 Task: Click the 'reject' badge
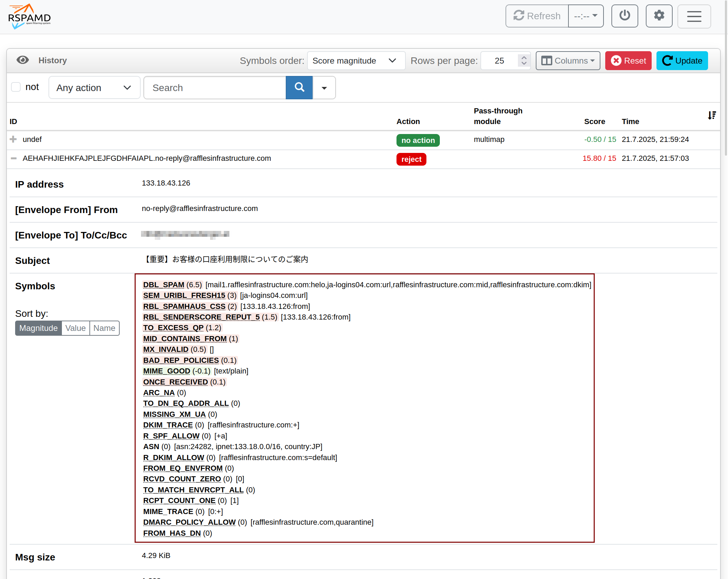[411, 159]
